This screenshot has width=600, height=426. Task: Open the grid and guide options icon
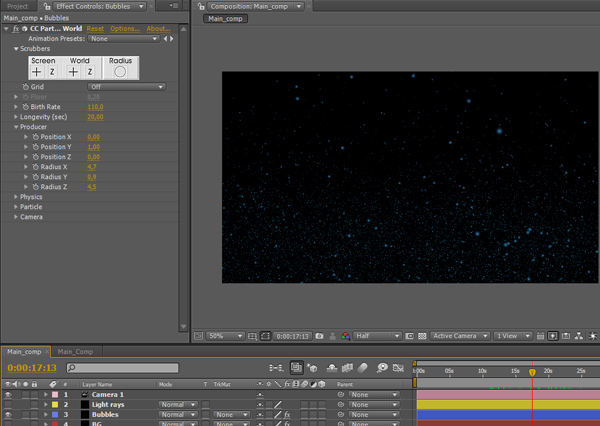pos(253,336)
